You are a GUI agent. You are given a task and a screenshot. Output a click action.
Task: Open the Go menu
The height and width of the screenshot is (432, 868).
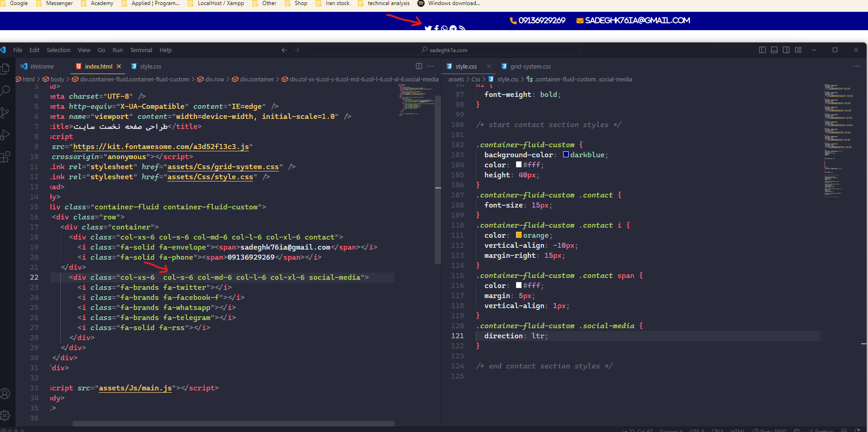[x=101, y=50]
